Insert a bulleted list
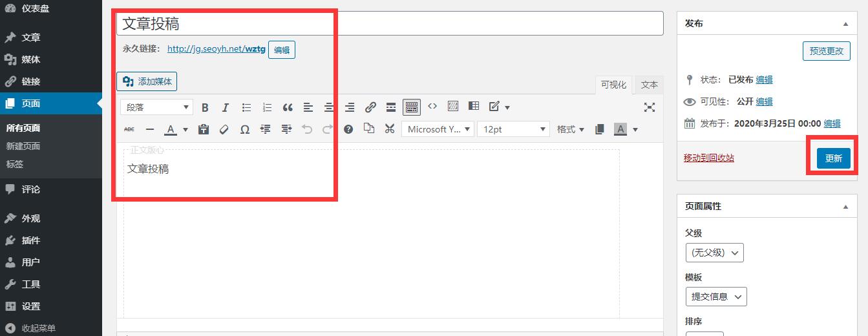The width and height of the screenshot is (868, 336). pos(246,107)
